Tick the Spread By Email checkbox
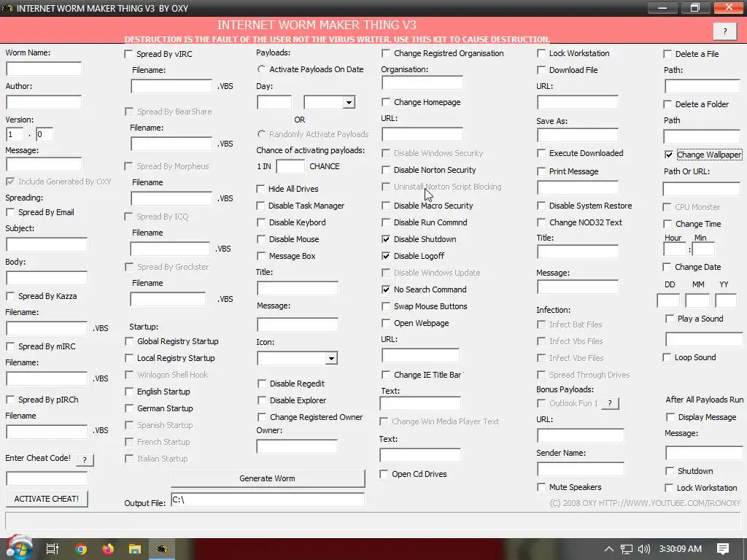 pos(10,212)
